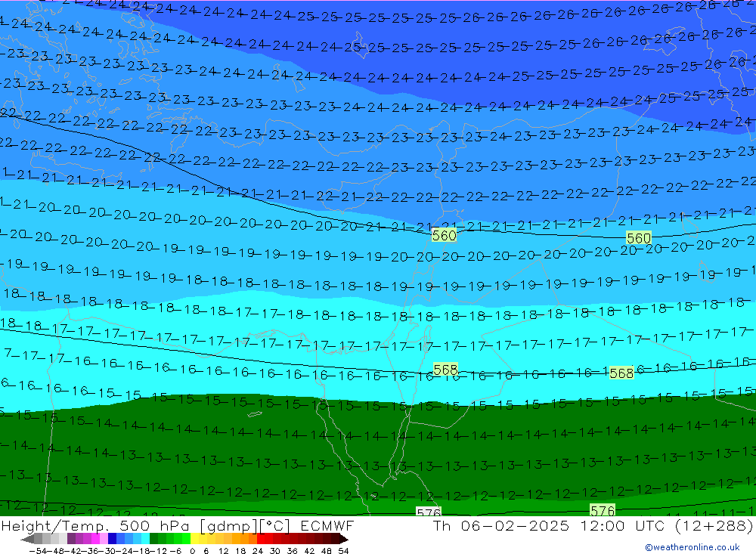Screen dimensions: 756x554
Task: Click the green-highlighted 576 contour label
Action: pos(603,510)
